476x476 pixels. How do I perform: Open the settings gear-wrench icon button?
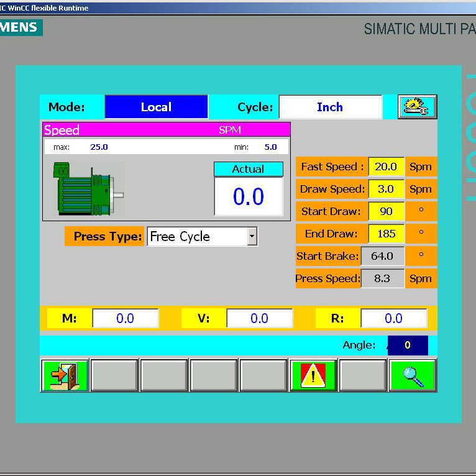[418, 107]
